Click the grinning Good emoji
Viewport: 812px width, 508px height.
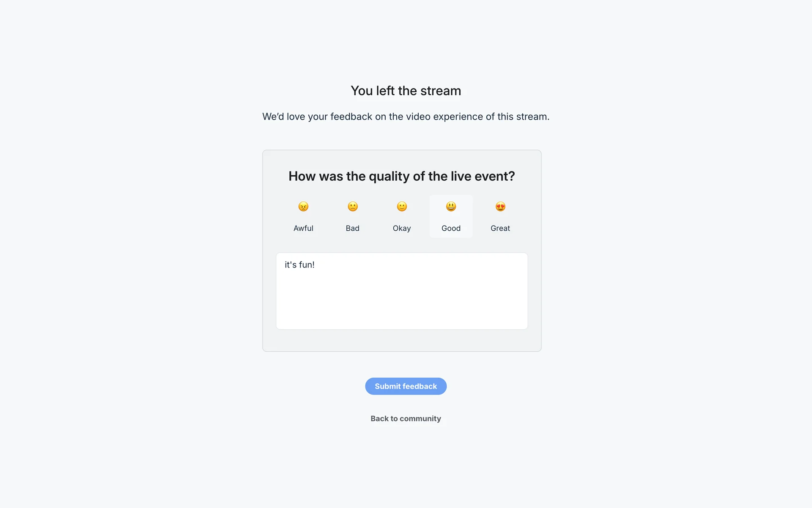[451, 207]
